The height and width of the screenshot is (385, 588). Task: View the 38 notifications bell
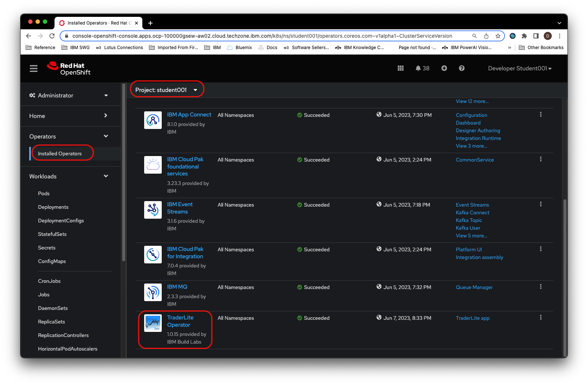click(422, 68)
